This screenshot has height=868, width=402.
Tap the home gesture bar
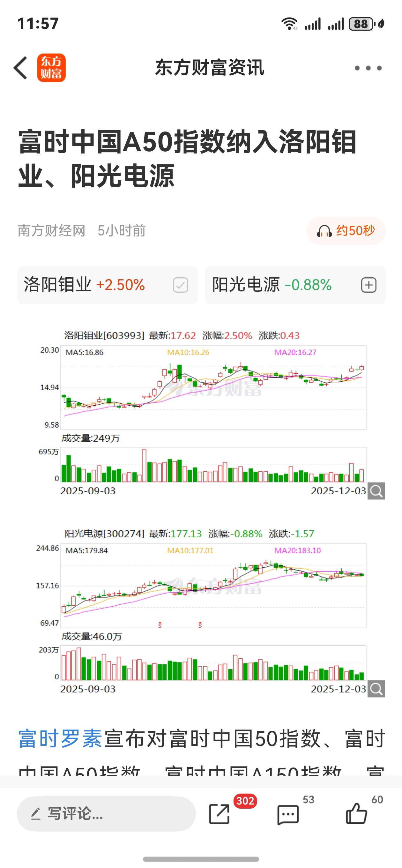[201, 859]
